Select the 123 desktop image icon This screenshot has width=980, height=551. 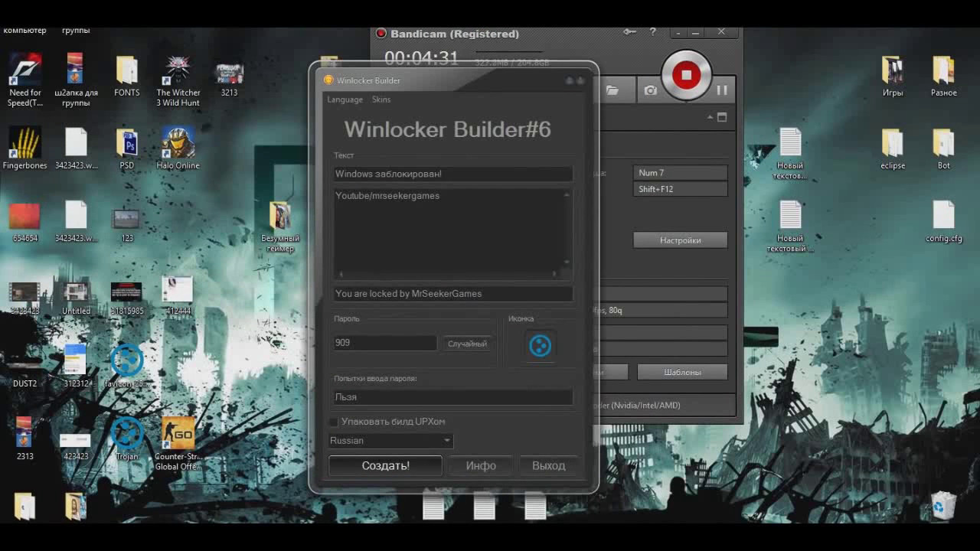[x=127, y=226]
